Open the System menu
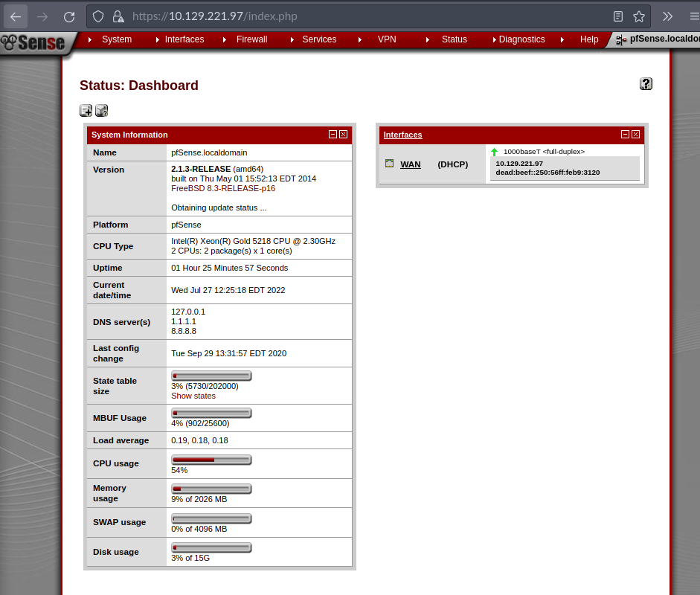This screenshot has height=595, width=700. coord(117,39)
